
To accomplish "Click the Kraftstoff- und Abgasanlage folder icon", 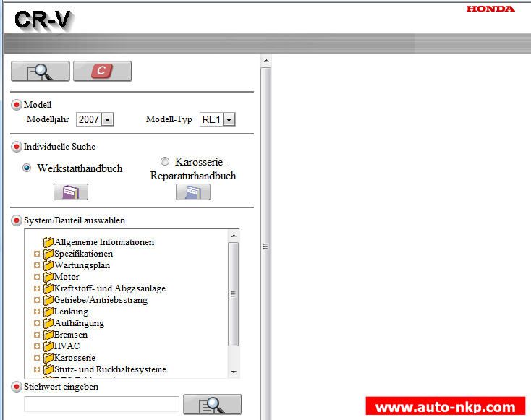I will pos(48,288).
